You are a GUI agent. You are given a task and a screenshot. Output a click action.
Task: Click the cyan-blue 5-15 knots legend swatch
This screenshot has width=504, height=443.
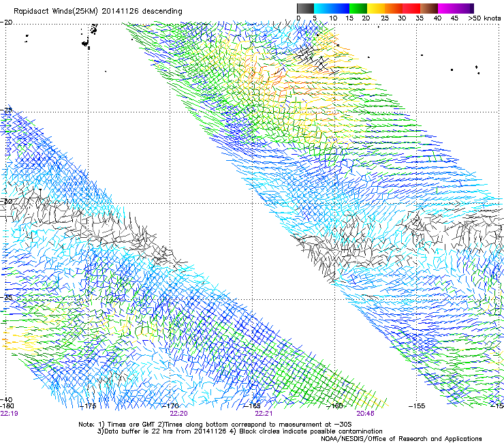tap(332, 8)
